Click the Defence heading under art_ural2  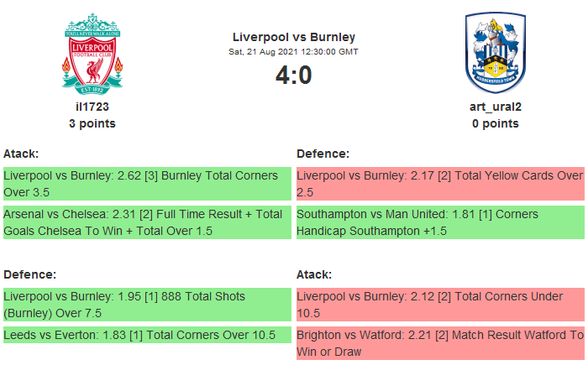pyautogui.click(x=323, y=154)
